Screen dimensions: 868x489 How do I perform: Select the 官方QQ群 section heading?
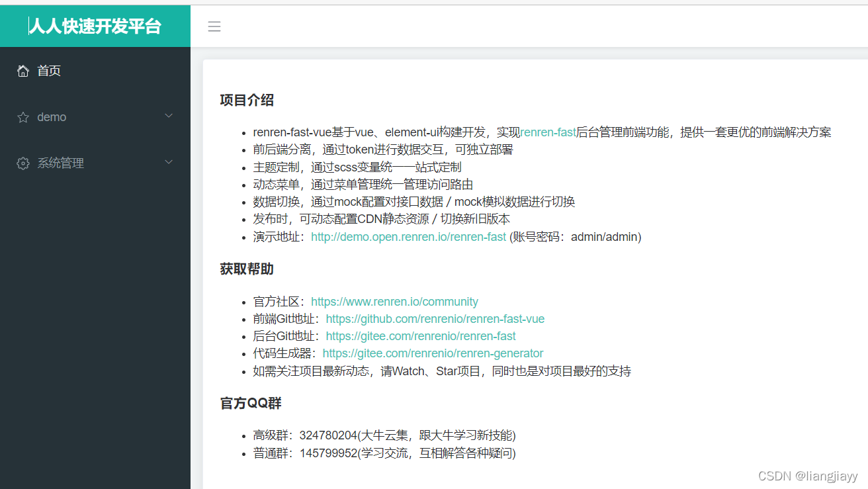point(249,403)
